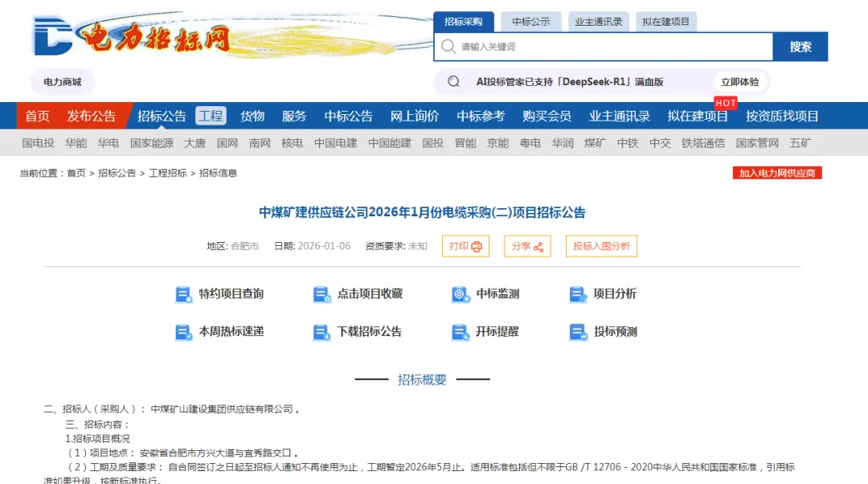Screen dimensions: 868x484
Task: Open 购买会员 navigation item
Action: coord(547,116)
